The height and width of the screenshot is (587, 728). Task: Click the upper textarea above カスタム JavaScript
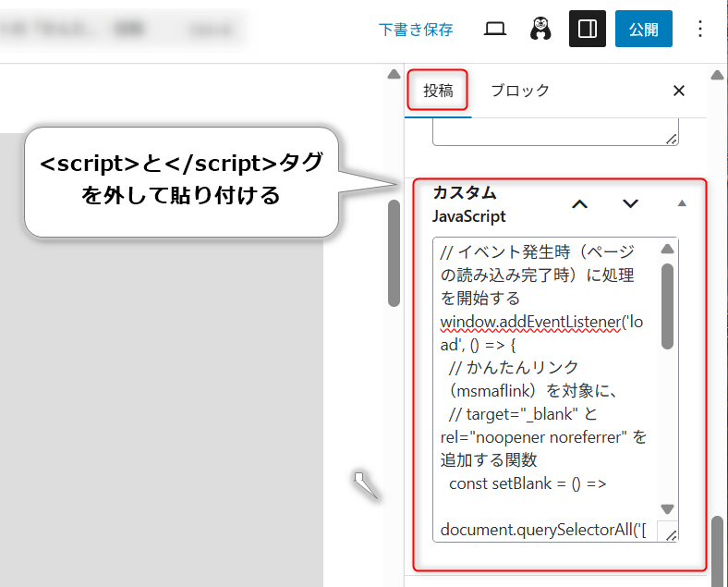pos(555,132)
